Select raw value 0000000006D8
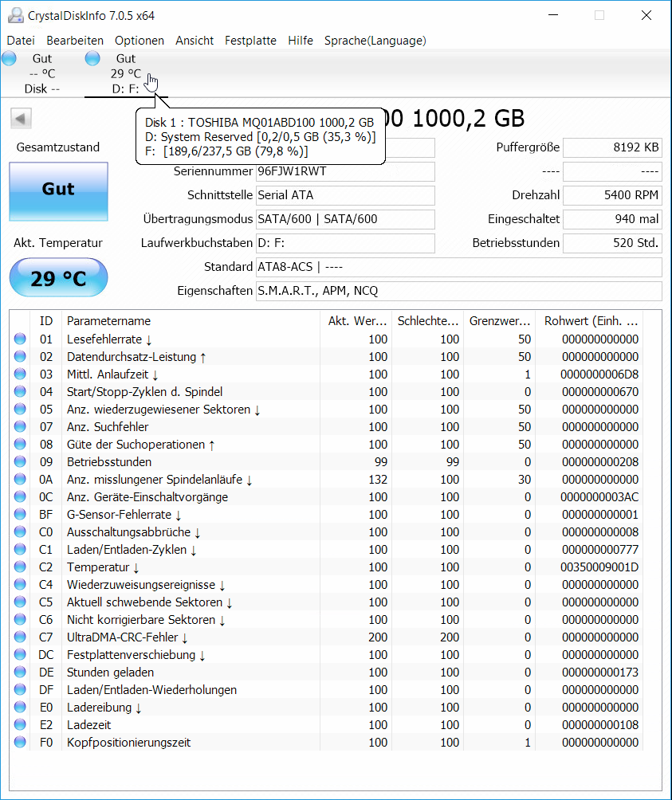This screenshot has height=800, width=672. (599, 374)
